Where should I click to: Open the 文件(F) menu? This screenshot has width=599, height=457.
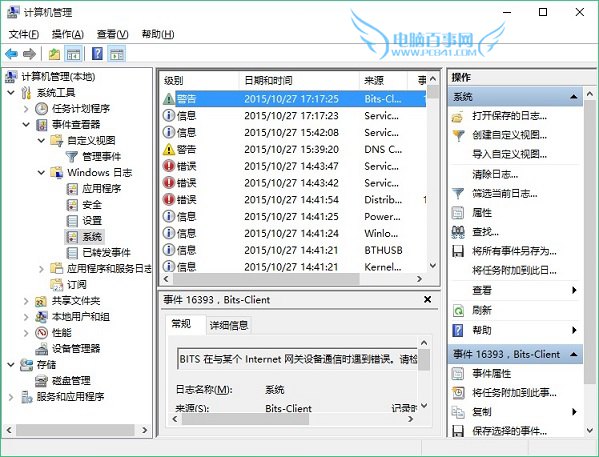point(24,34)
